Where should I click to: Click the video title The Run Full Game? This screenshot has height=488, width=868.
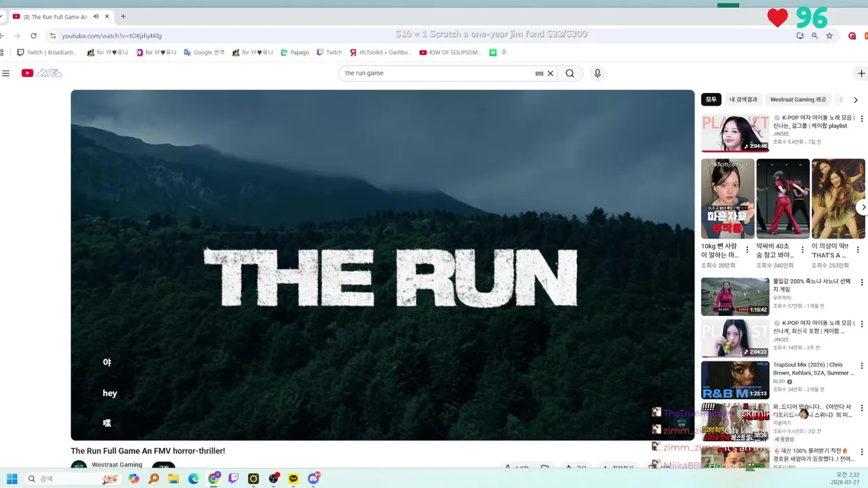pos(148,451)
